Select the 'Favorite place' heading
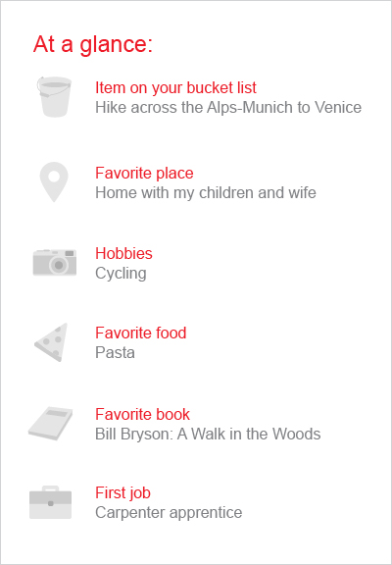Screen dimensions: 392x565 click(x=144, y=173)
